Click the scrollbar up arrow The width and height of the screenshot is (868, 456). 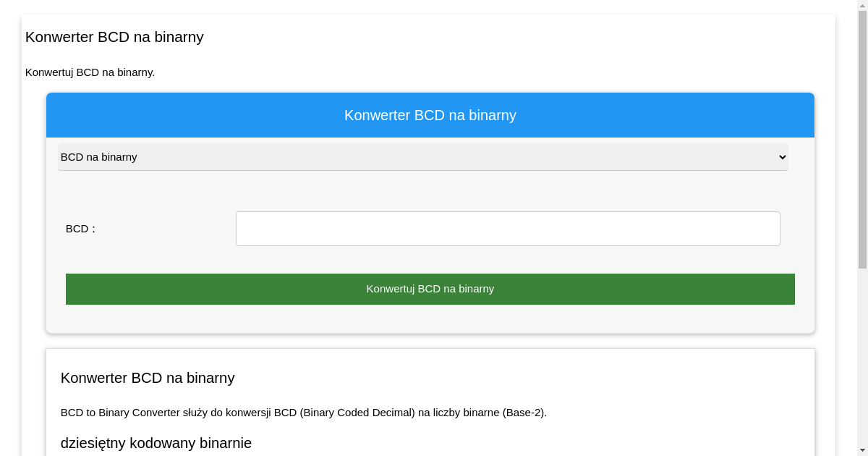pyautogui.click(x=862, y=4)
